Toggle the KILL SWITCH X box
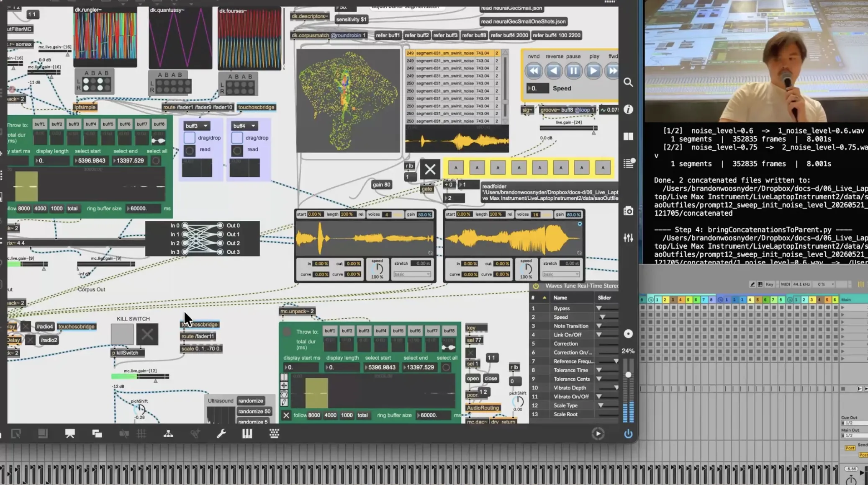This screenshot has width=868, height=485. coord(147,334)
